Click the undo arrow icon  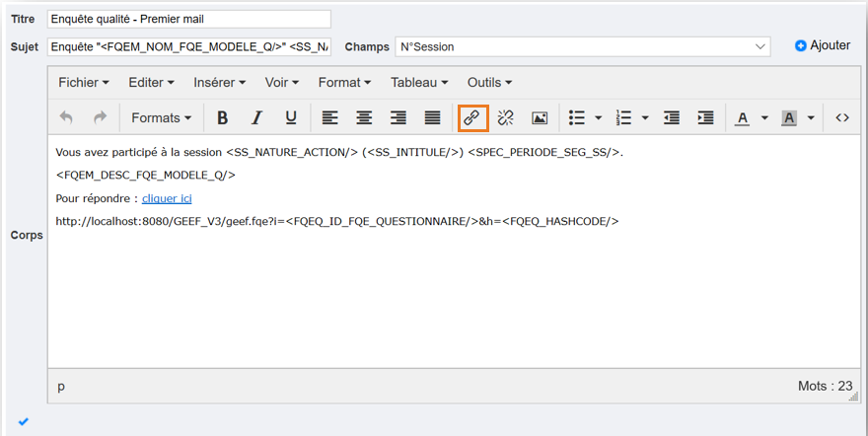(x=66, y=117)
